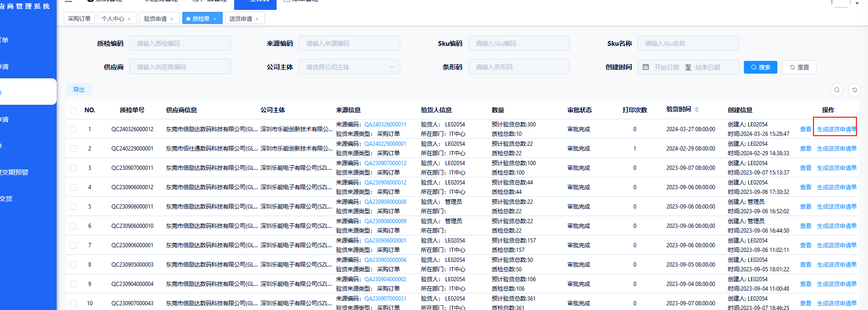Open the 开始日期 date range picker
868x310 pixels.
pos(666,67)
